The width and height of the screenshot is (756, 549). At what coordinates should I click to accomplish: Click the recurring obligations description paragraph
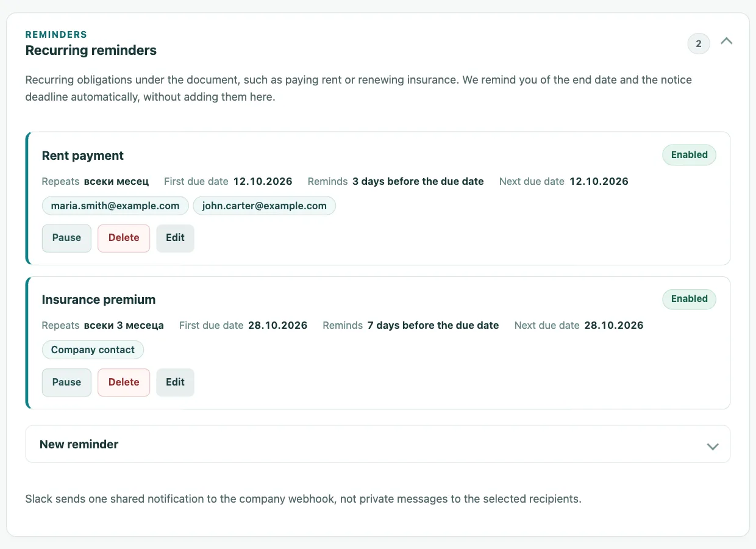click(x=358, y=88)
